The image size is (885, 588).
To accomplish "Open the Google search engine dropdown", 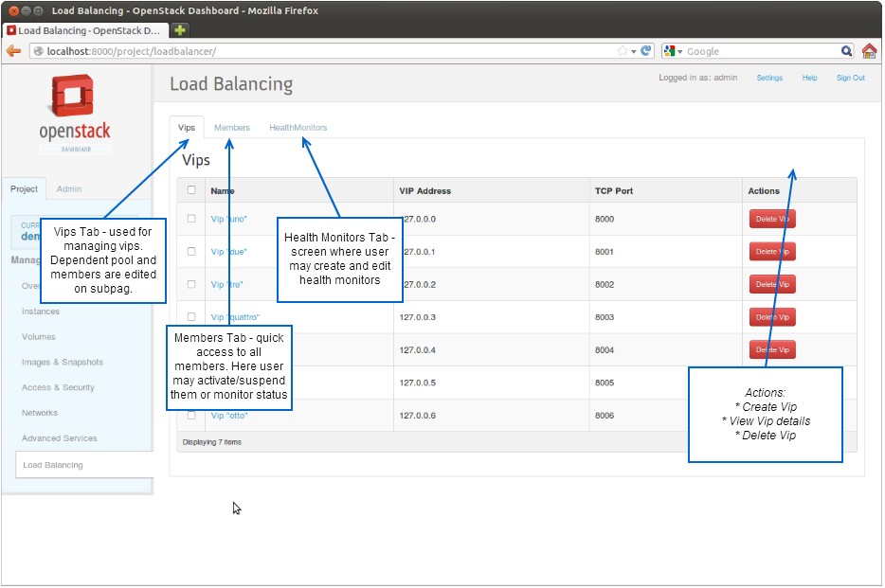I will pyautogui.click(x=675, y=51).
